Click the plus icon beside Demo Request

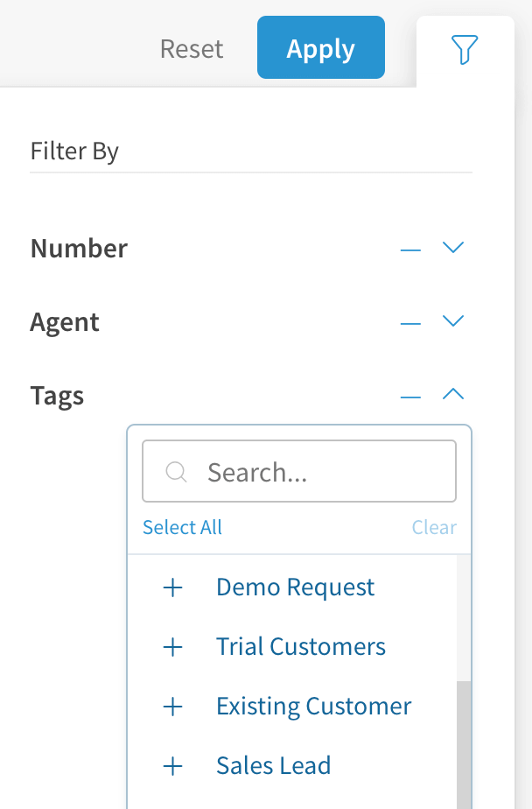tap(173, 587)
